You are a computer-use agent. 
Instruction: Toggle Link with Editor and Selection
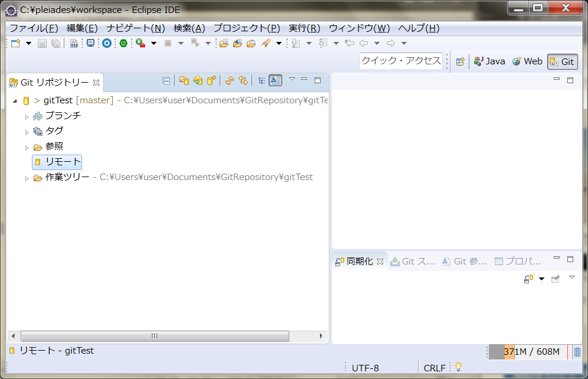pos(243,81)
